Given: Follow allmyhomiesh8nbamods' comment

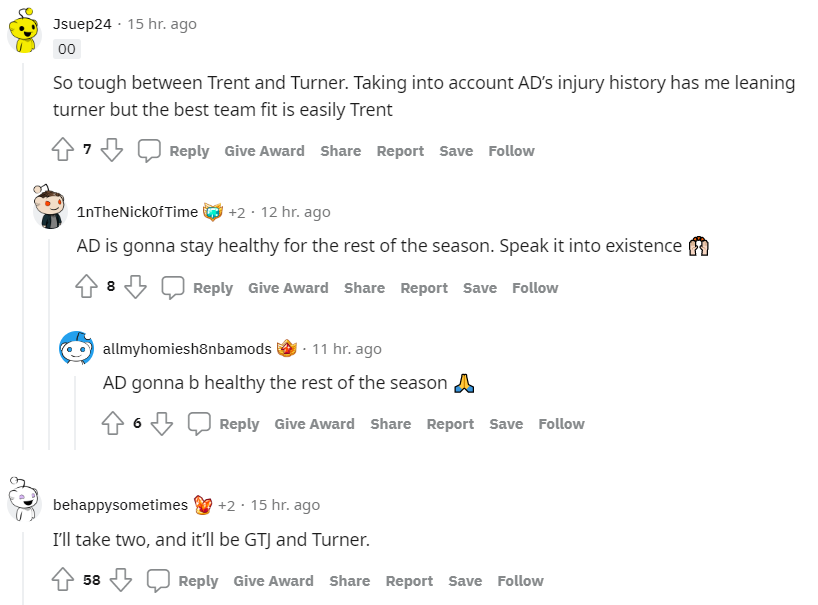Looking at the screenshot, I should 561,424.
